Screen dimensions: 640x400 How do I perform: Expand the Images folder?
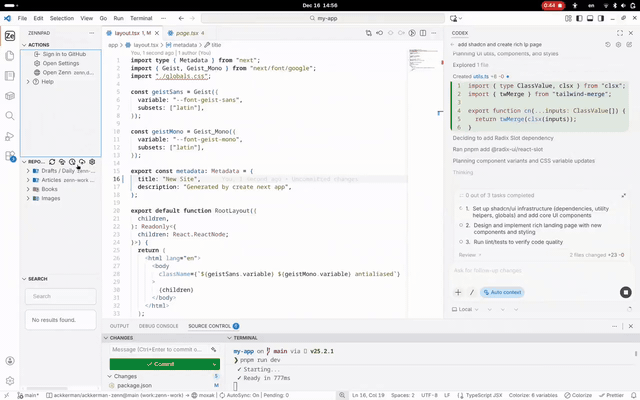point(28,198)
